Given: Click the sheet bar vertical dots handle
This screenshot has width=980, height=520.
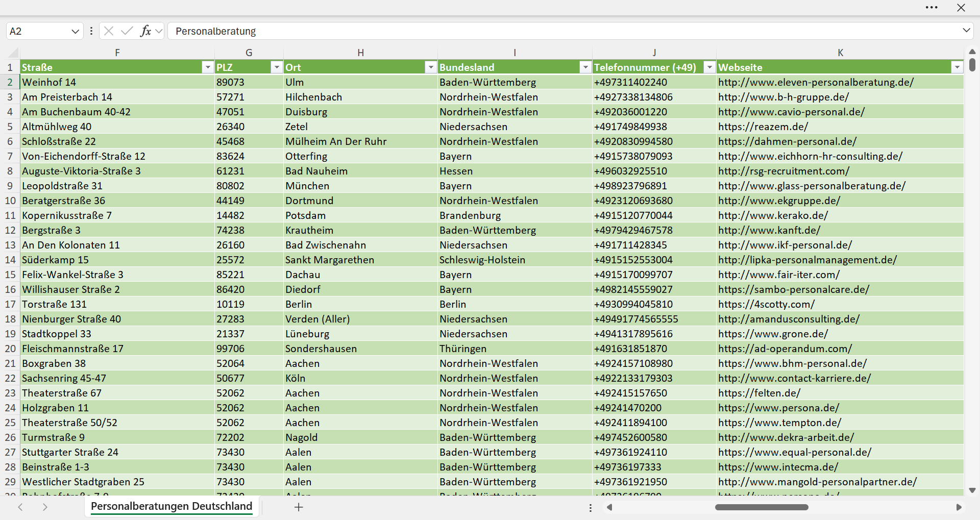Looking at the screenshot, I should (591, 508).
